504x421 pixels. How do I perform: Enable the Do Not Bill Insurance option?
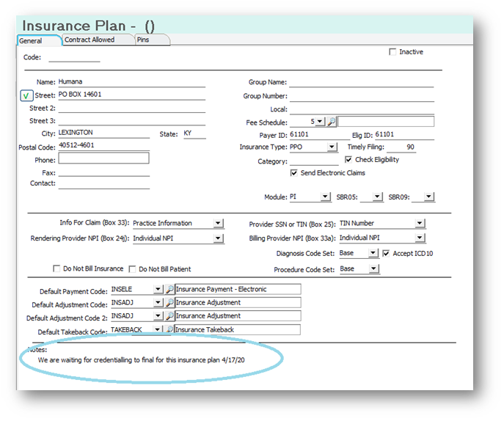coord(57,269)
